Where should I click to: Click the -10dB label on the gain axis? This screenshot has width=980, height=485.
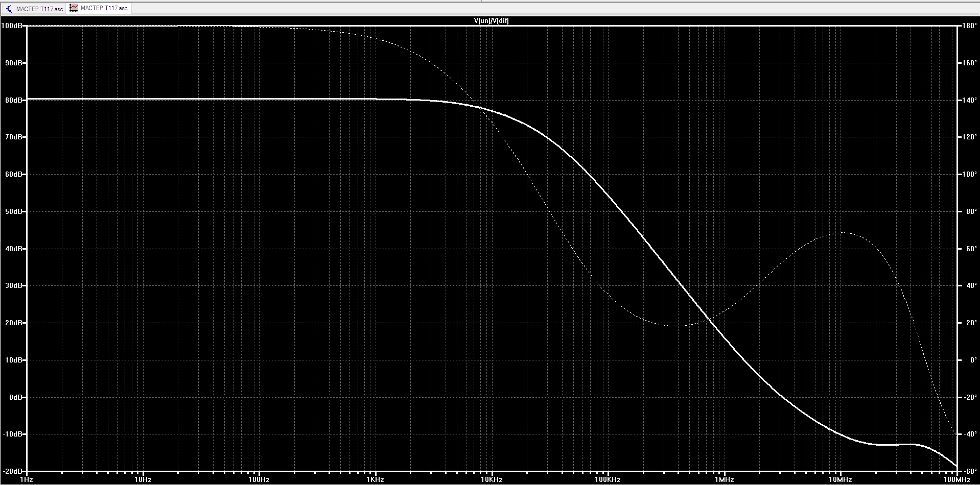click(x=13, y=434)
